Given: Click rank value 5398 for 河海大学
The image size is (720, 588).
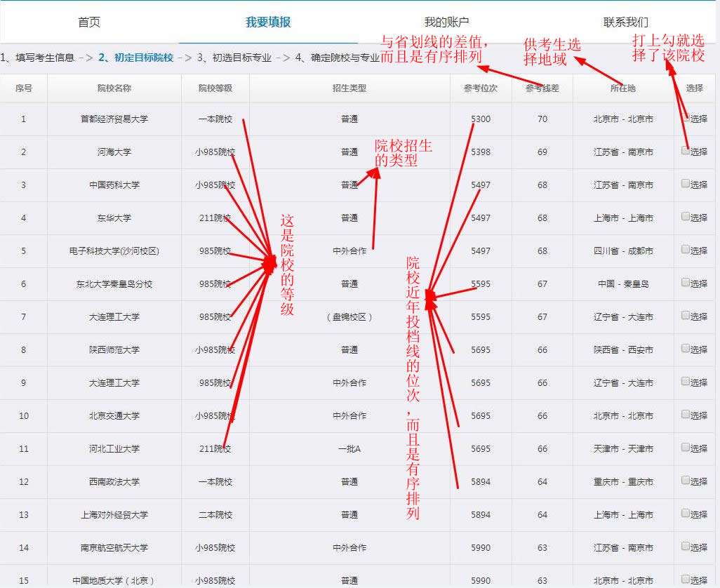Looking at the screenshot, I should pyautogui.click(x=481, y=152).
